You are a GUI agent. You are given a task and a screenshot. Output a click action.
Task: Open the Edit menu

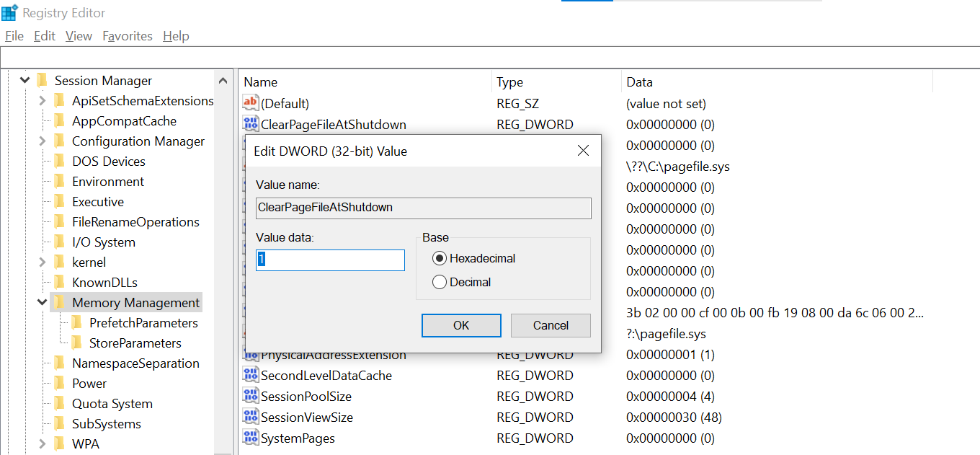(45, 36)
